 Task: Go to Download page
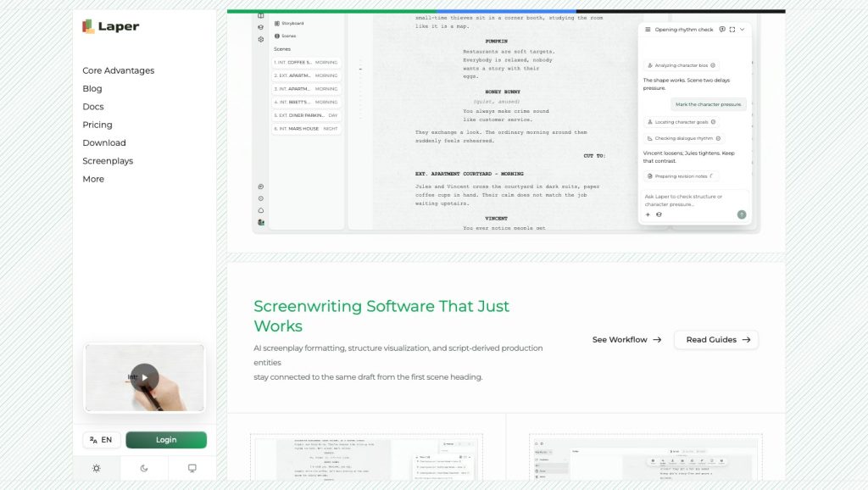pos(104,143)
